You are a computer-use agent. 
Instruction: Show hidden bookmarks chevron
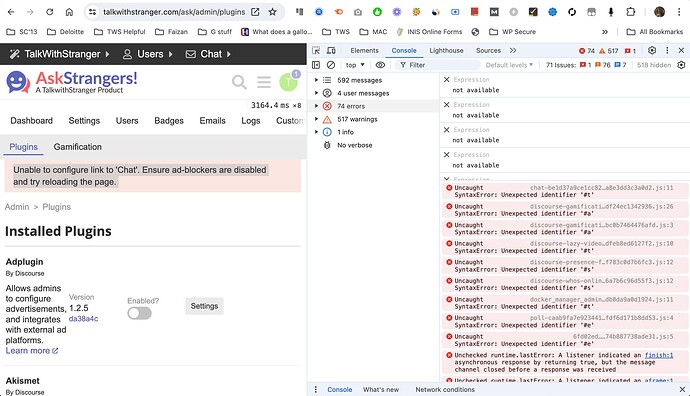tap(605, 32)
